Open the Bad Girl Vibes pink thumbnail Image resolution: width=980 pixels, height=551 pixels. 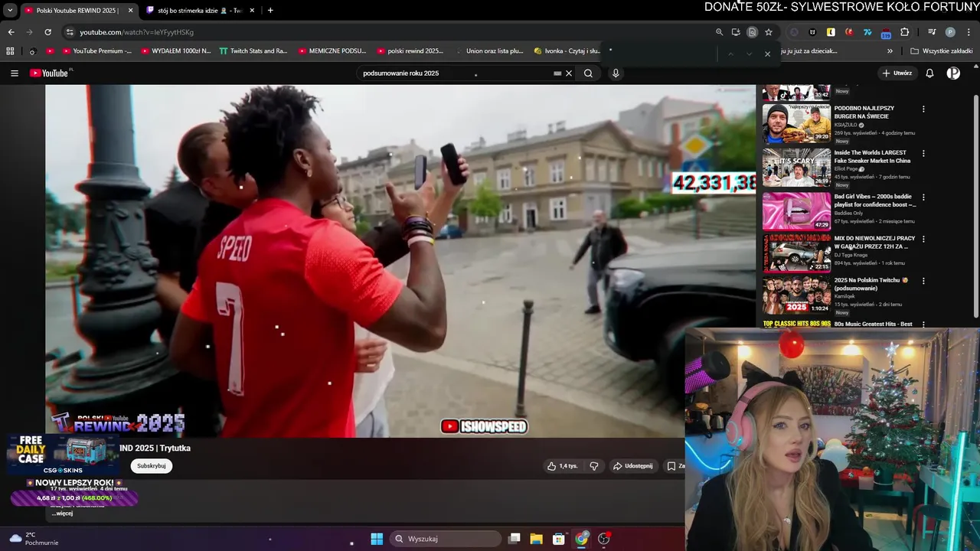click(x=796, y=211)
